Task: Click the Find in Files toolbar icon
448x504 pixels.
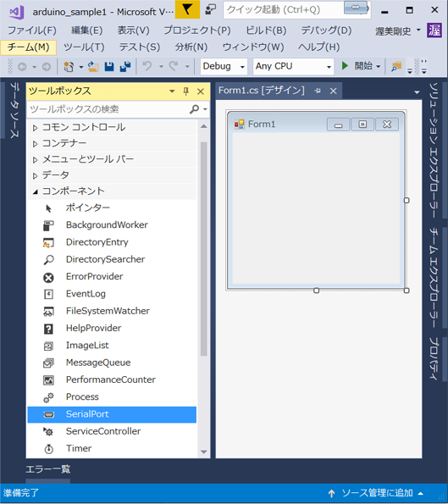Action: tap(396, 67)
